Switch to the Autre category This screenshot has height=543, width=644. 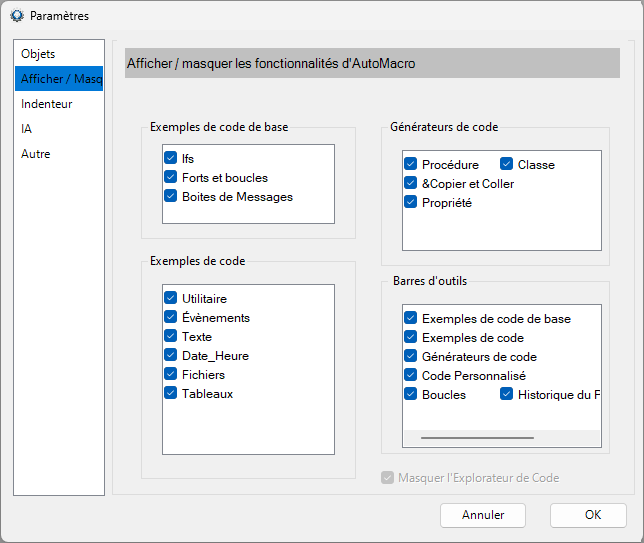tap(59, 154)
